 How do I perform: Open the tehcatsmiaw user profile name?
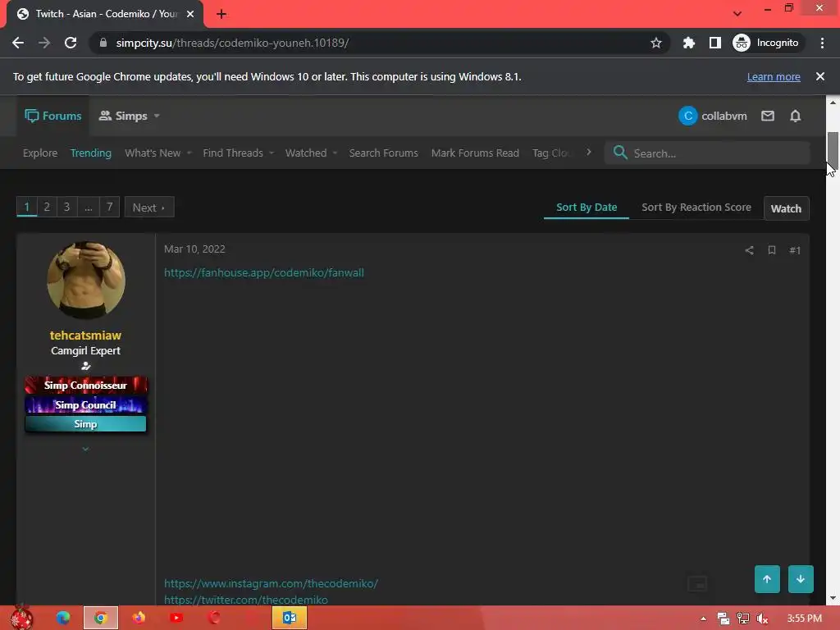(85, 336)
